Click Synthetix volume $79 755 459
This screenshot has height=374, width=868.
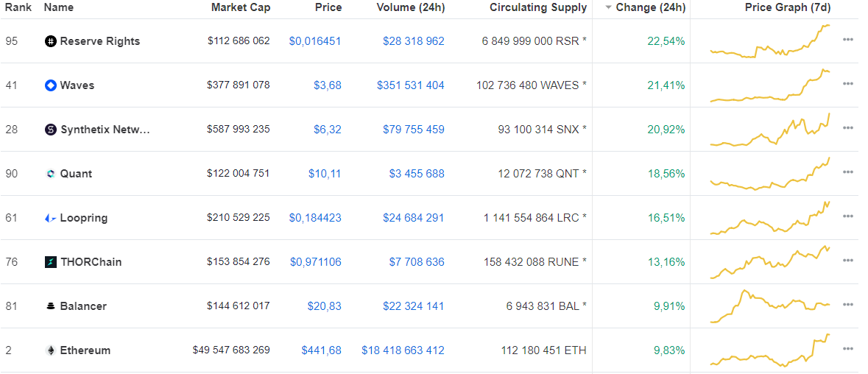414,130
